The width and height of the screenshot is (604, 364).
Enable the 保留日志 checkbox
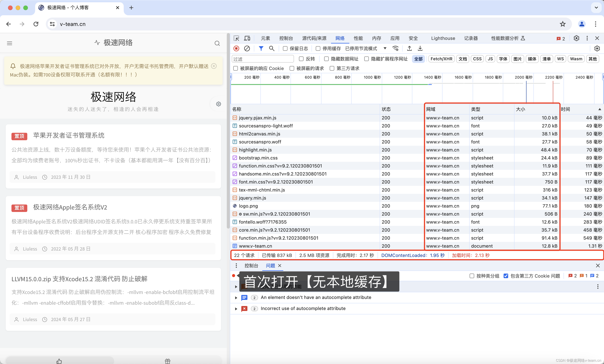point(285,48)
